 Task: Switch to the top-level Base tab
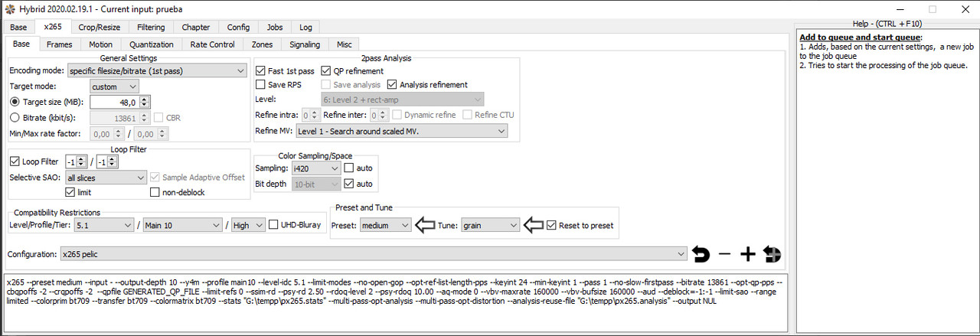(x=18, y=27)
